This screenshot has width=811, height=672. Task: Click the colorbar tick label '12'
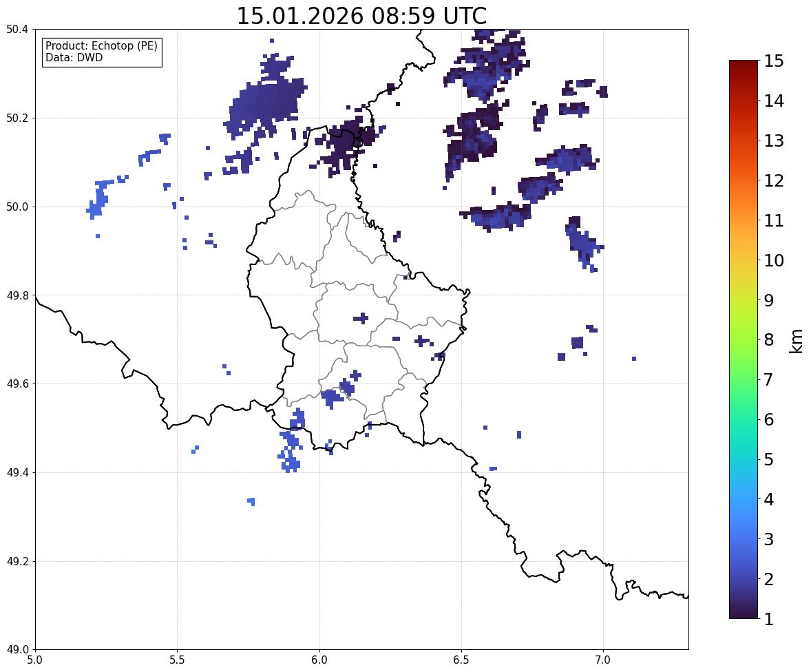tap(774, 180)
